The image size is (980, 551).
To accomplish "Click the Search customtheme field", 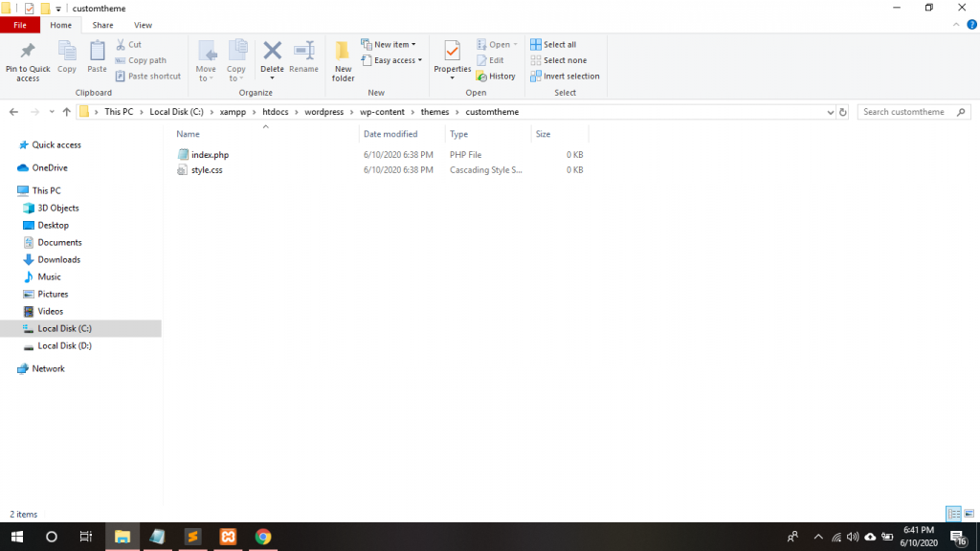I will tap(909, 112).
